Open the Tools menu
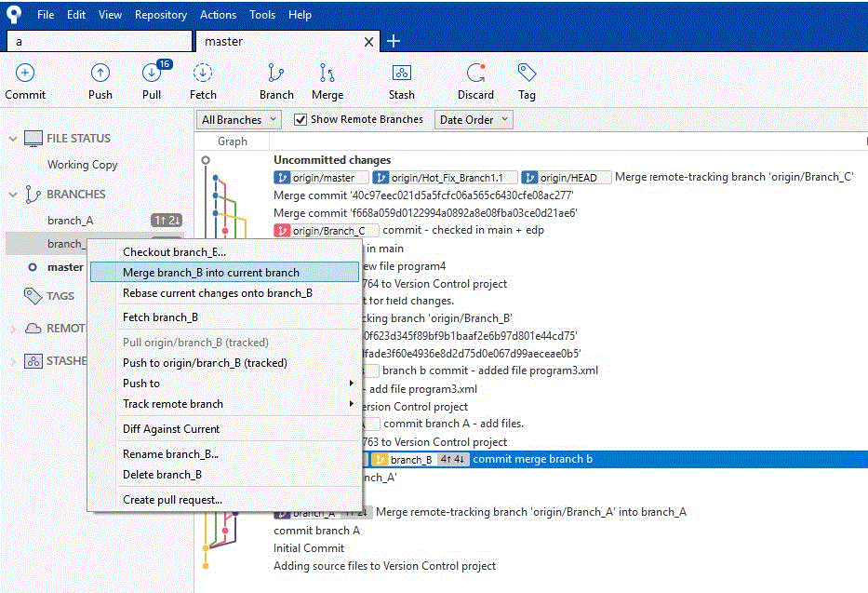The height and width of the screenshot is (593, 868). [x=261, y=14]
